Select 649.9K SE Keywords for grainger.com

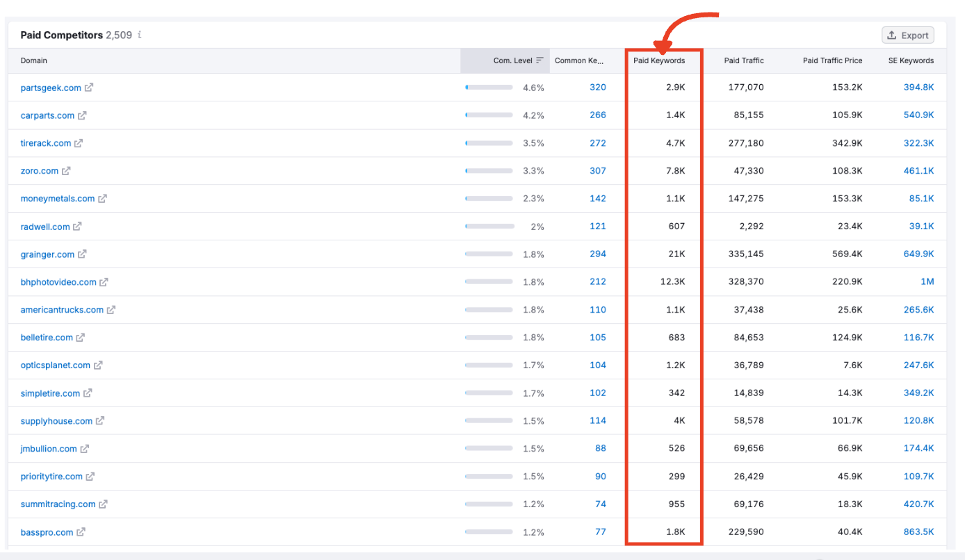pos(918,254)
